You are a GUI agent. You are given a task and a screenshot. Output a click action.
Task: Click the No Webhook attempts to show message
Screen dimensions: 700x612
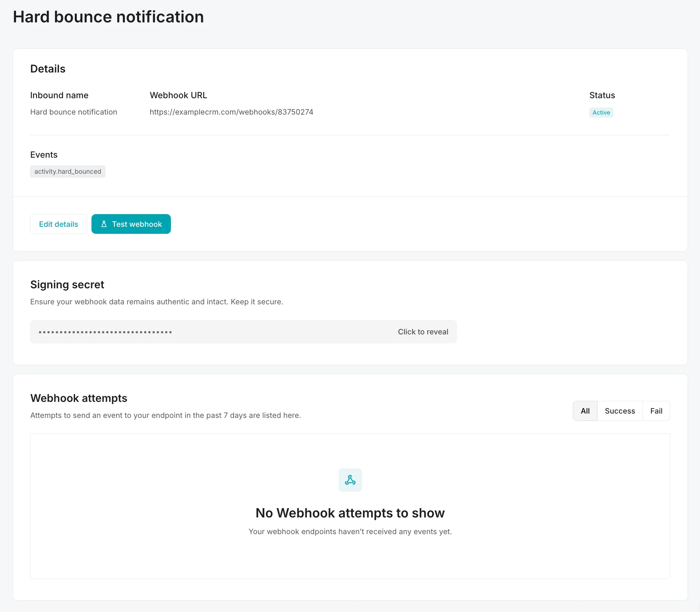350,513
